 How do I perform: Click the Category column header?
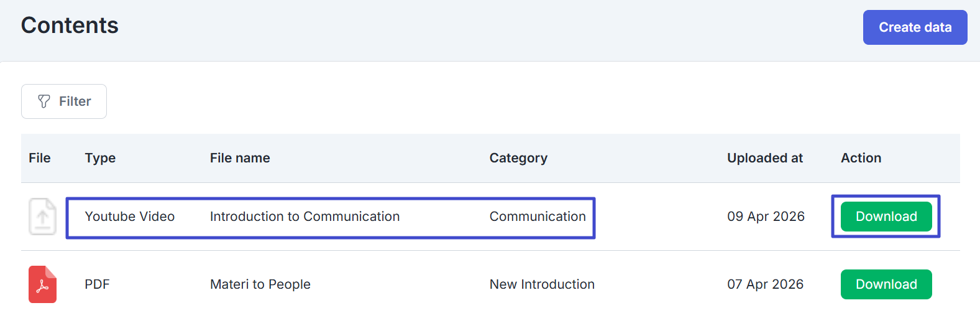[x=518, y=158]
